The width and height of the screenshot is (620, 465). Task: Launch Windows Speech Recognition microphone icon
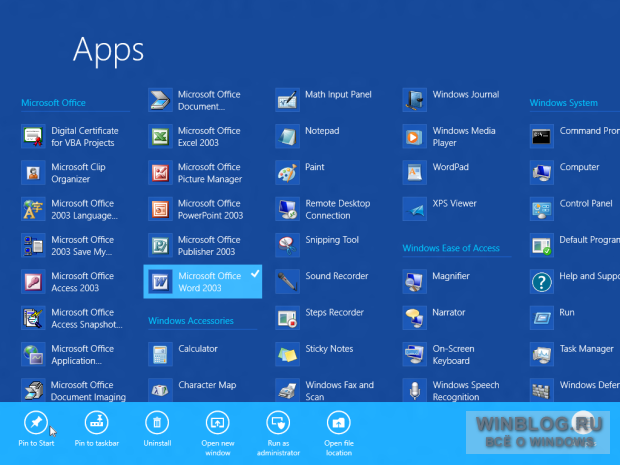point(415,390)
